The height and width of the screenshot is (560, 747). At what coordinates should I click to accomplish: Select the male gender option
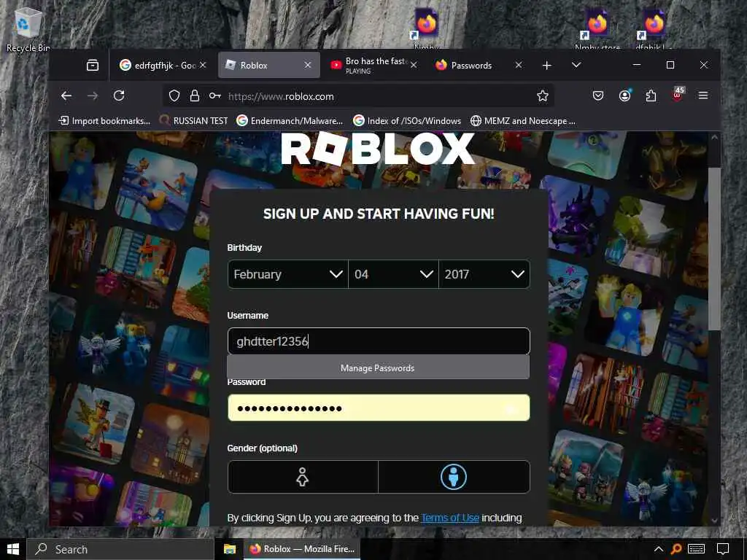point(454,477)
